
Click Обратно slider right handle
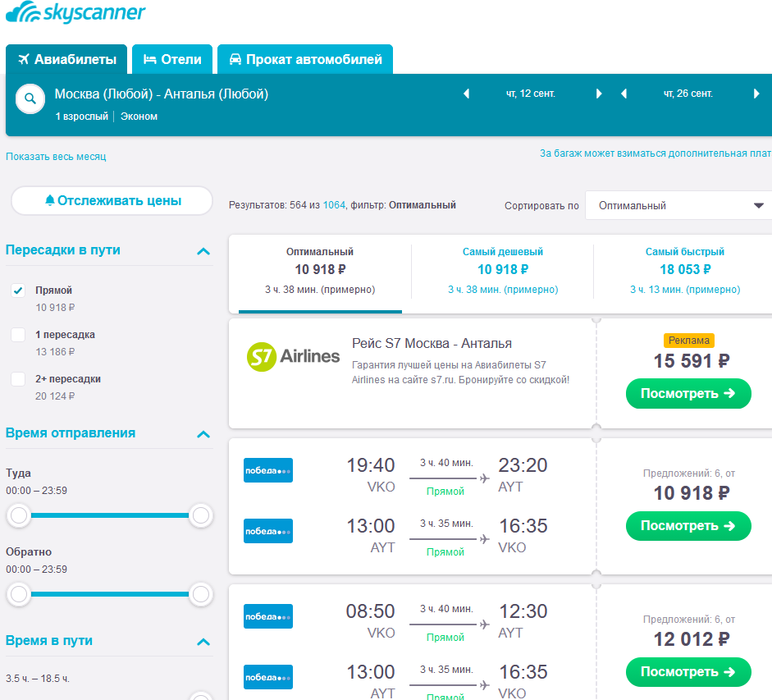[x=201, y=594]
